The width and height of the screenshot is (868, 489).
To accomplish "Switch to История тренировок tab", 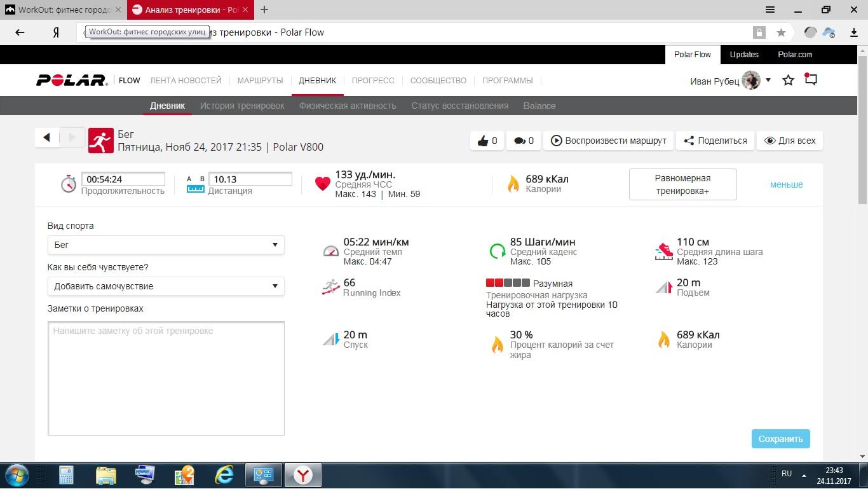I will (242, 106).
